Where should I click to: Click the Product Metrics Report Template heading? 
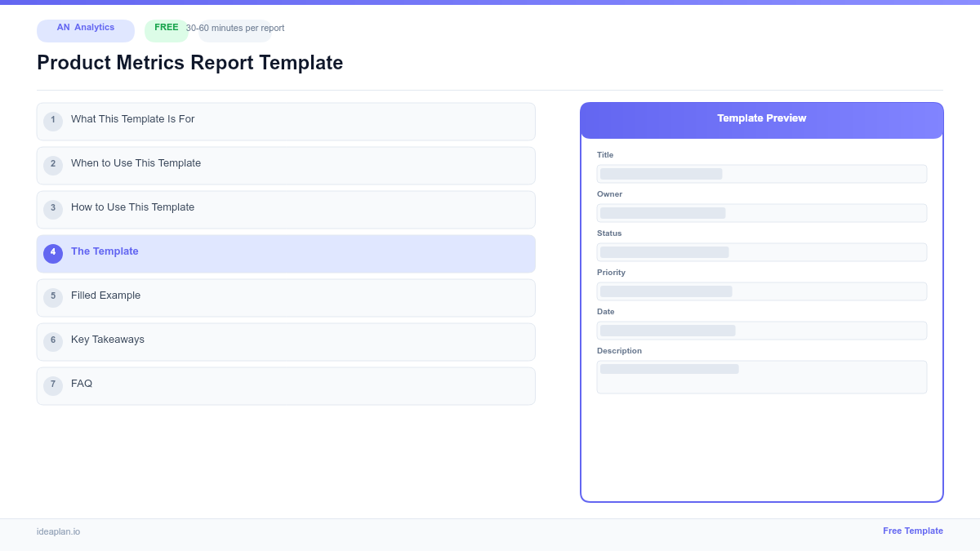190,63
